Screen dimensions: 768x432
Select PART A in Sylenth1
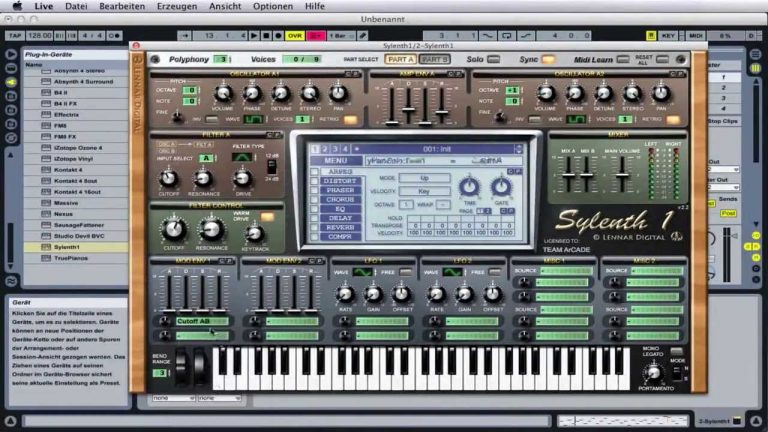(x=400, y=59)
